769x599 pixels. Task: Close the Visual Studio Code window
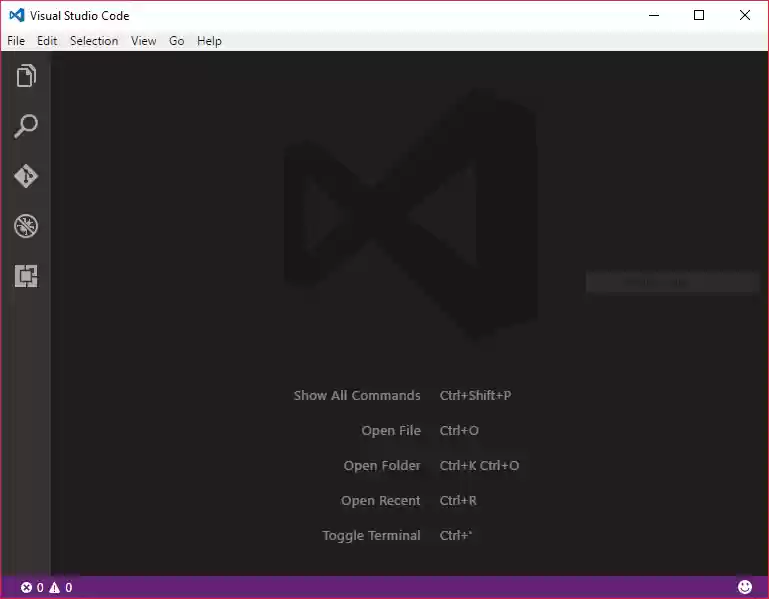tap(744, 15)
